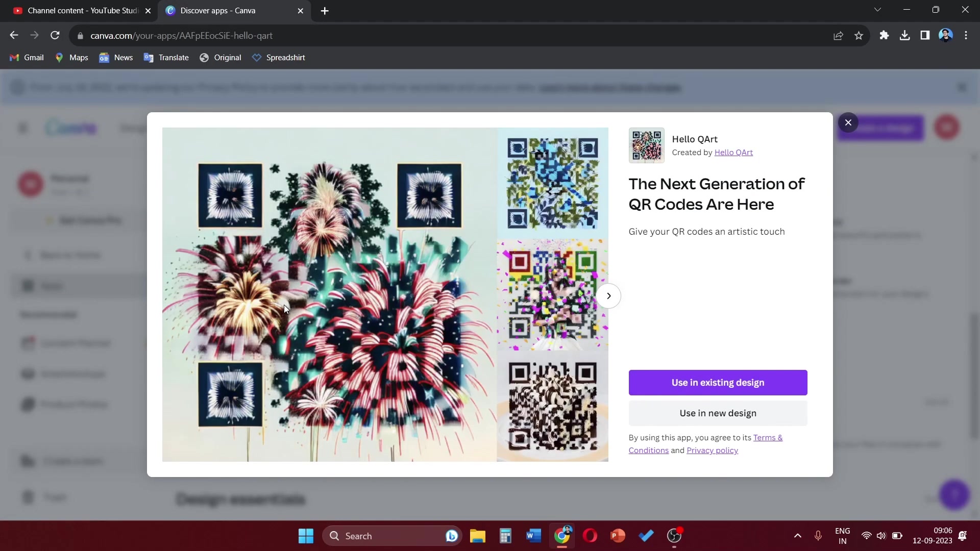This screenshot has height=551, width=980.
Task: Open clock and date panel
Action: click(932, 536)
